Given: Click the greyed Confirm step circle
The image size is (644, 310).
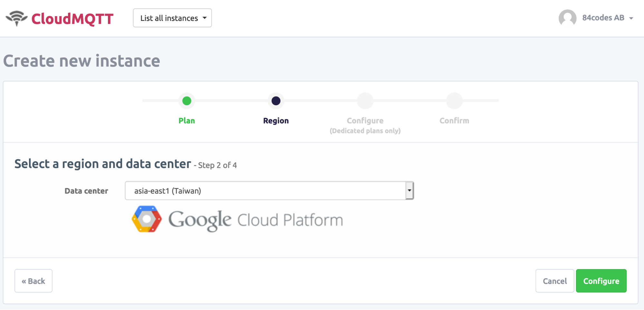Looking at the screenshot, I should pyautogui.click(x=454, y=101).
